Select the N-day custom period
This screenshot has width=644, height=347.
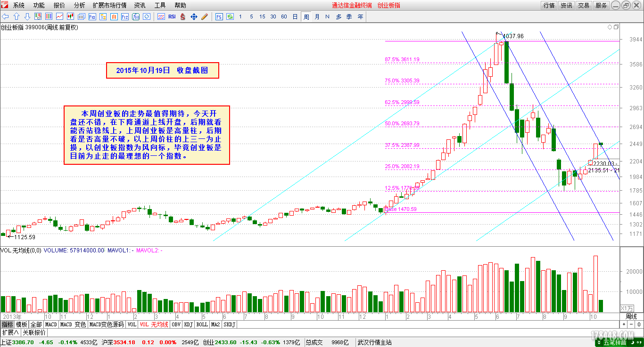(327, 16)
